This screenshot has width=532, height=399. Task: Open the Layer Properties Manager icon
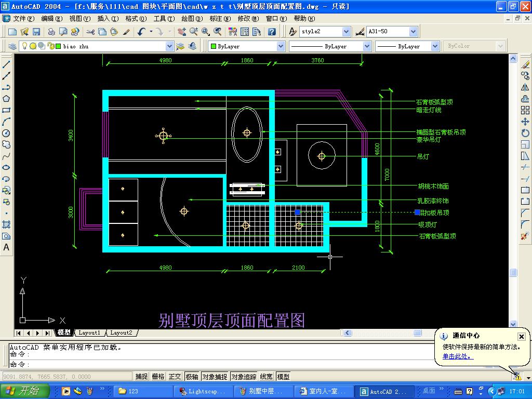point(12,46)
